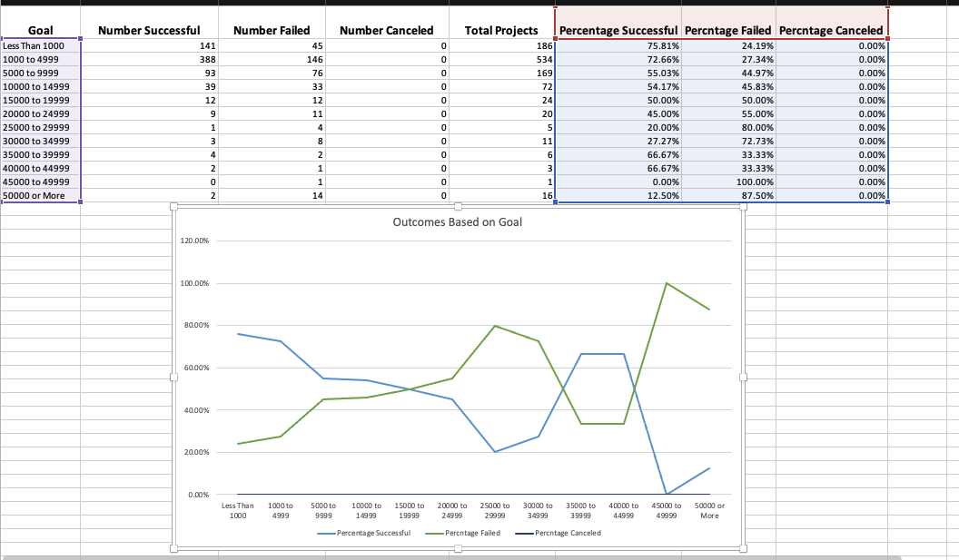Select the Total Projects cell showing 72
The image size is (959, 560).
click(x=501, y=87)
